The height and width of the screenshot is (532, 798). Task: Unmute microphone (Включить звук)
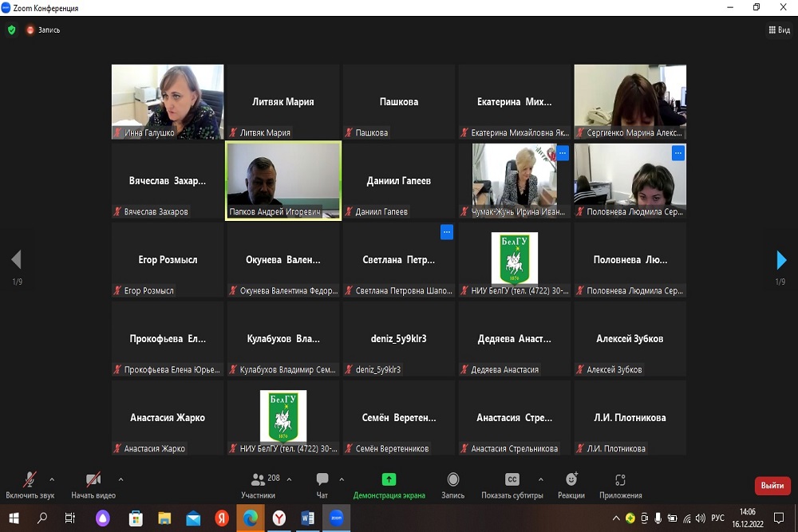(30, 484)
